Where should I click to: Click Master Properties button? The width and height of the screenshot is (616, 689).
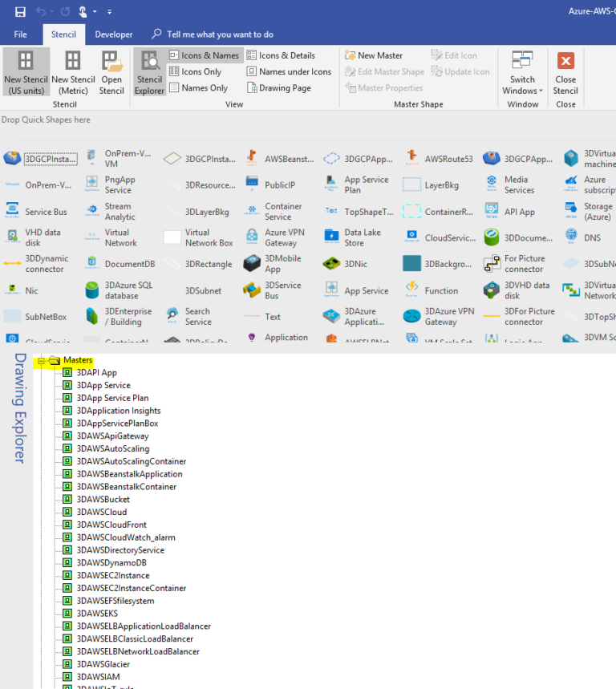(384, 88)
